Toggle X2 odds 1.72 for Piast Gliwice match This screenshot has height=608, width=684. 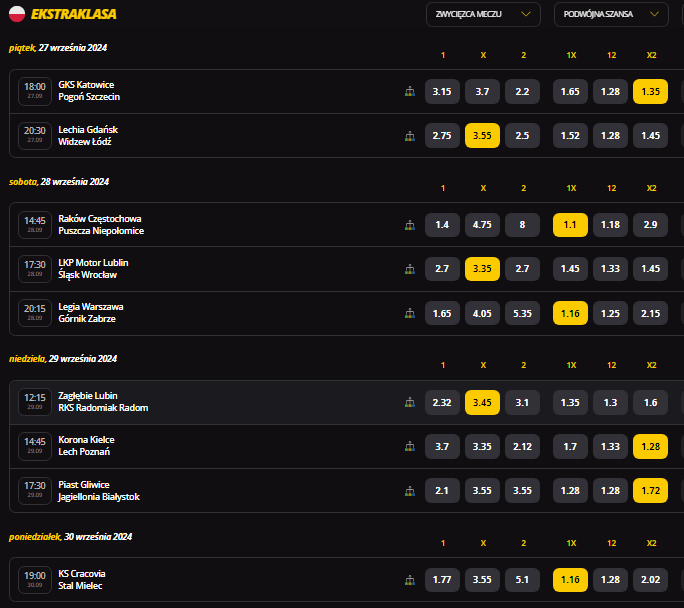pyautogui.click(x=650, y=490)
